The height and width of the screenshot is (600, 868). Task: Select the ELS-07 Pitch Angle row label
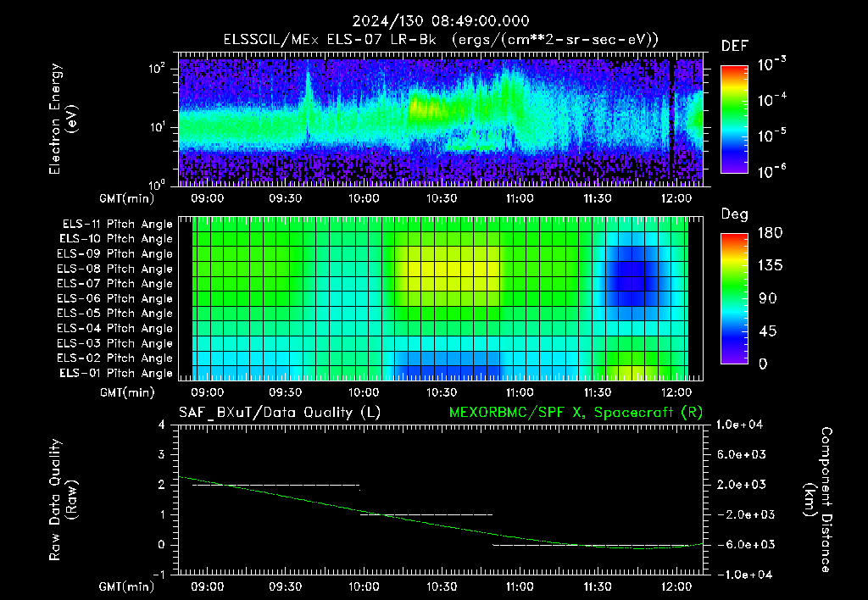pyautogui.click(x=114, y=283)
